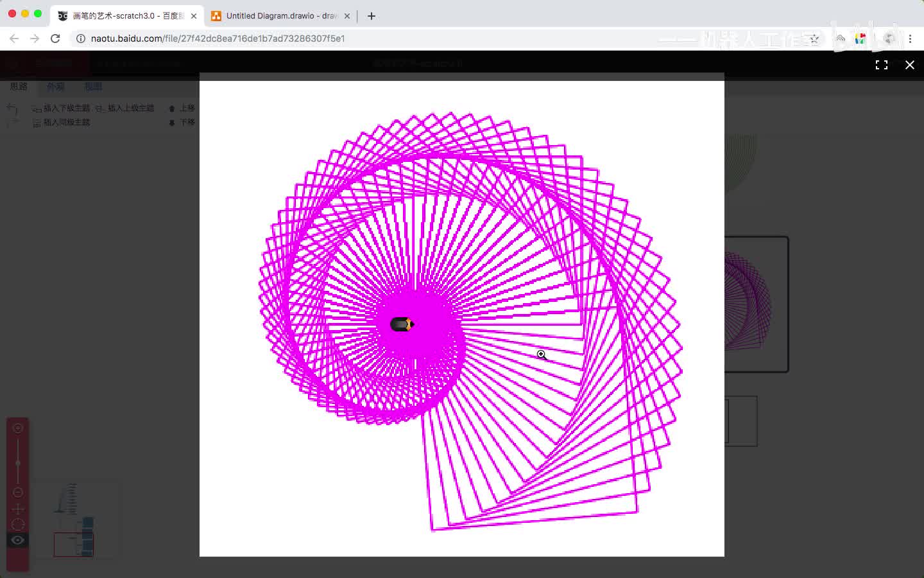Click 插入同级主题 to insert a sibling topic
This screenshot has height=578, width=924.
point(62,122)
